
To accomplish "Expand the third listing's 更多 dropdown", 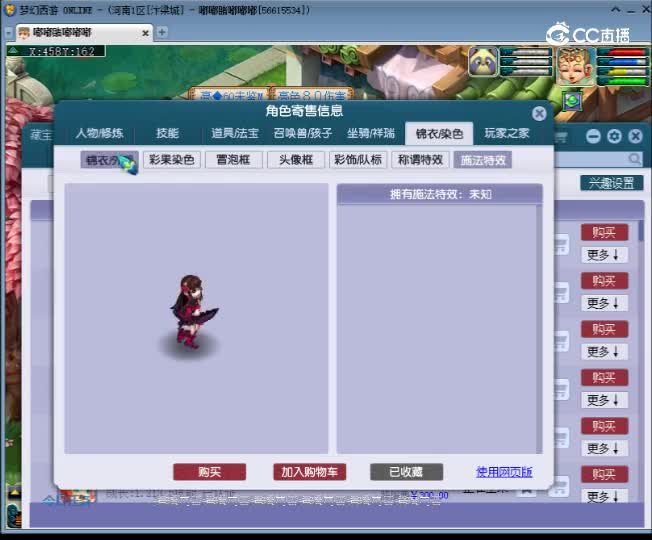I will tap(604, 352).
